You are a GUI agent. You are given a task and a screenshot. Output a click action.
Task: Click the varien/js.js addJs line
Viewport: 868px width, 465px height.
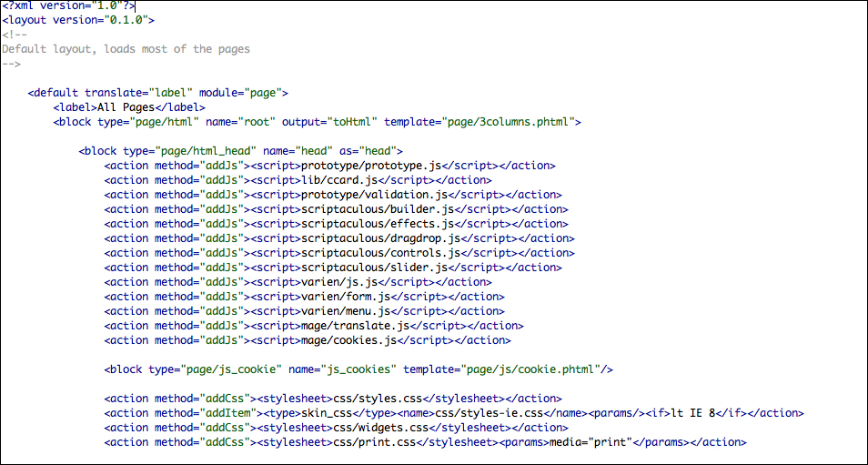click(298, 282)
